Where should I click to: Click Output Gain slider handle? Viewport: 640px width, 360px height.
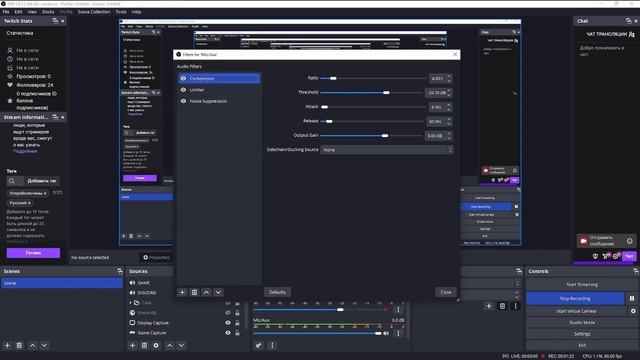(x=384, y=136)
